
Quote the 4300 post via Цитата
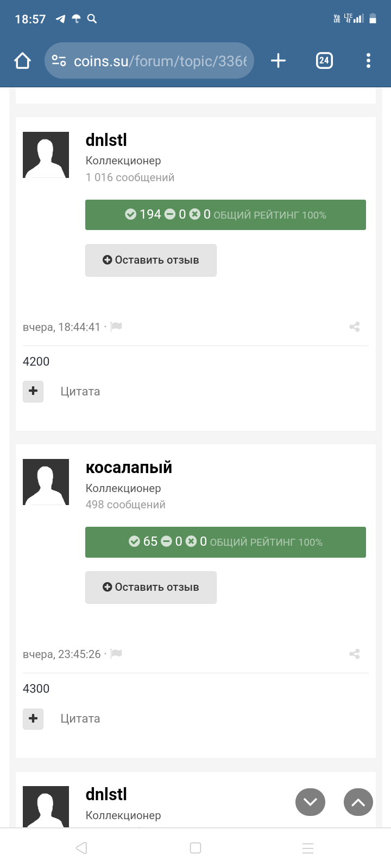click(x=80, y=718)
